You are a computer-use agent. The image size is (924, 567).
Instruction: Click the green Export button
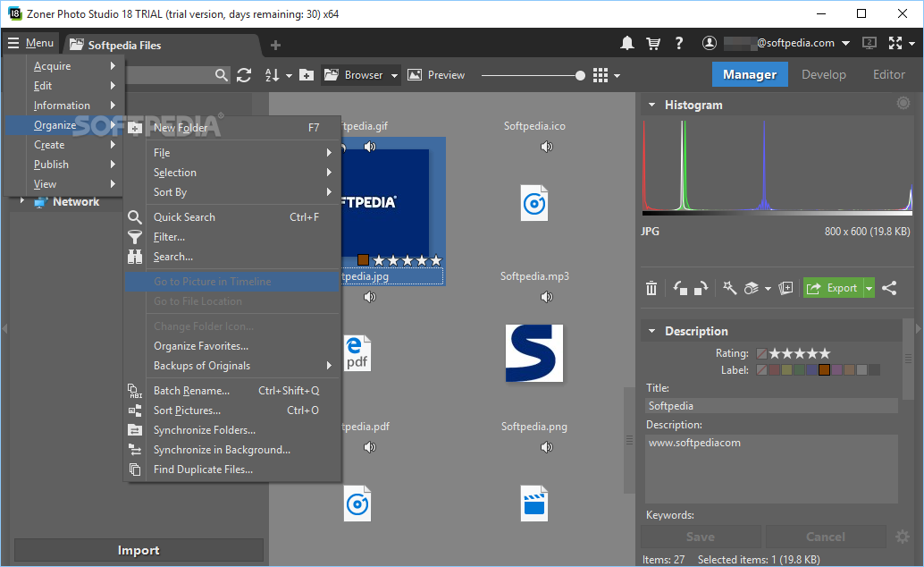click(833, 288)
